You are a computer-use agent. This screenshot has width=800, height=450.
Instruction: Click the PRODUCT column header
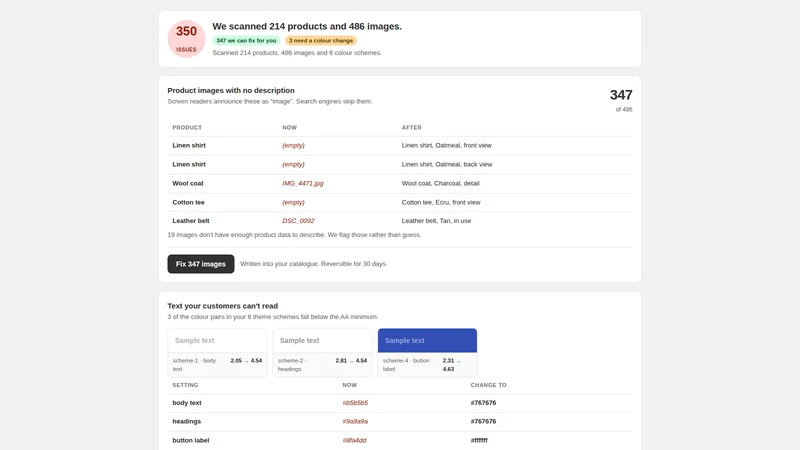187,128
